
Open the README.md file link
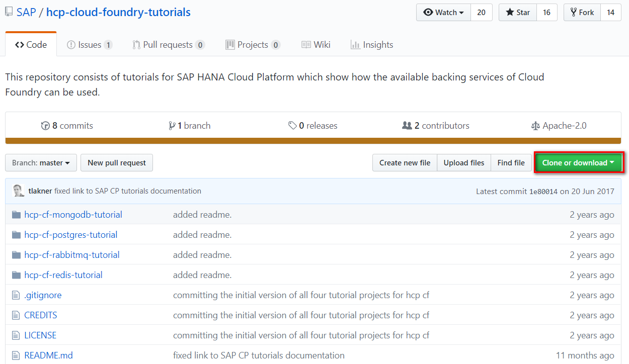coord(48,355)
